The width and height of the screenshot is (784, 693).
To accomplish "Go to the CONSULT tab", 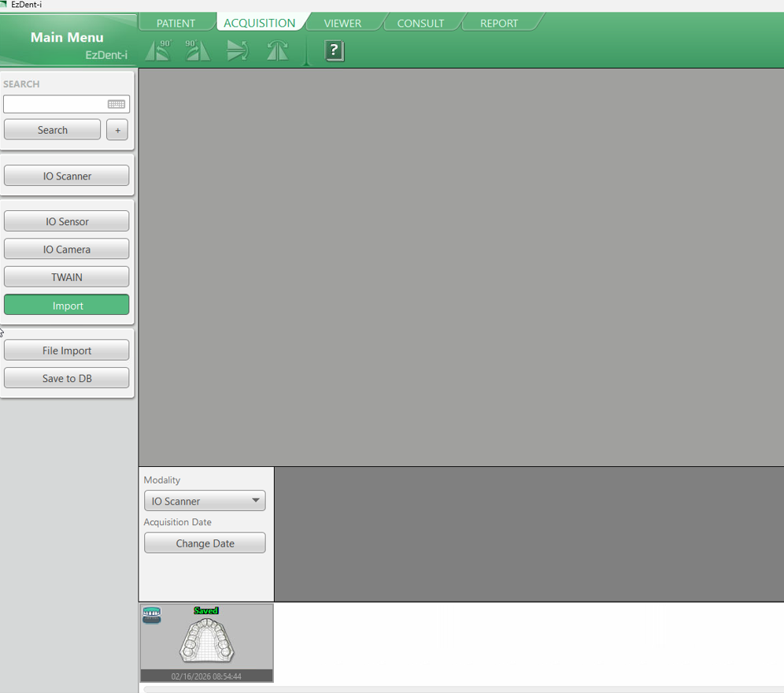I will [x=420, y=23].
